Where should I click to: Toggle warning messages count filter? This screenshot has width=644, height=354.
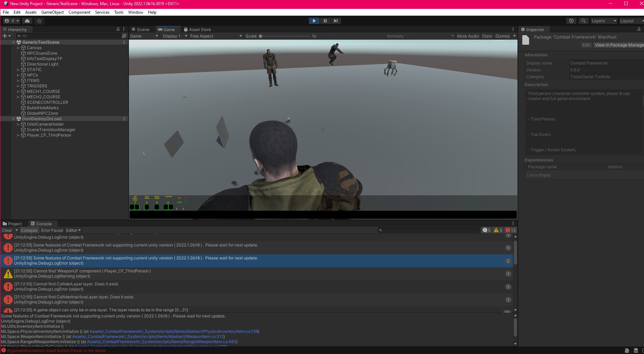point(498,230)
